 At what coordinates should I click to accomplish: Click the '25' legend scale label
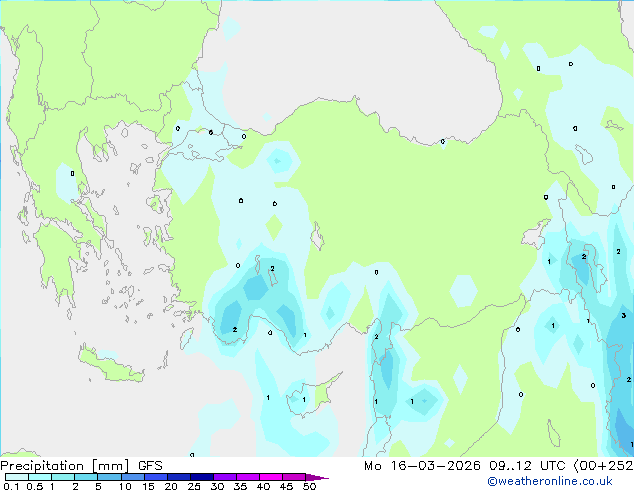(x=194, y=486)
